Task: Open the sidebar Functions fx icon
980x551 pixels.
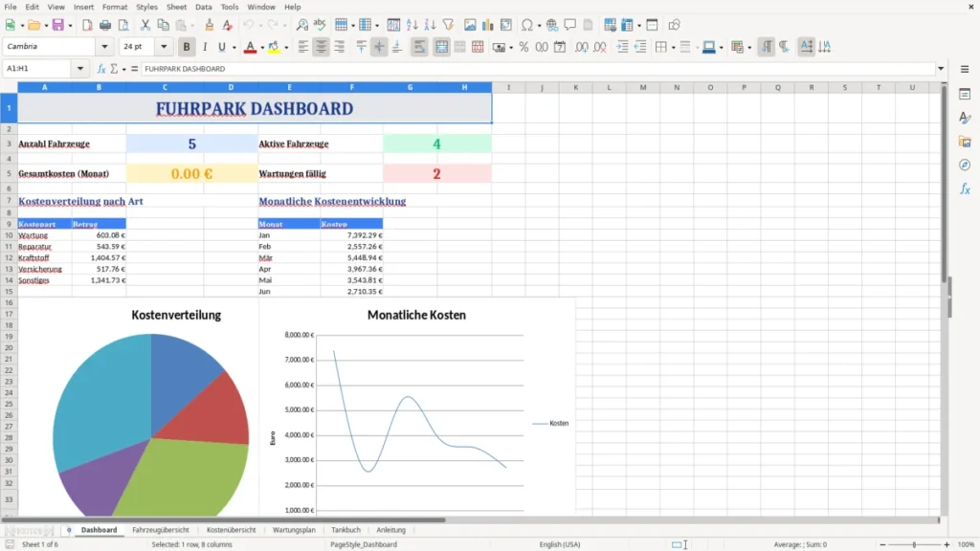Action: coord(965,188)
